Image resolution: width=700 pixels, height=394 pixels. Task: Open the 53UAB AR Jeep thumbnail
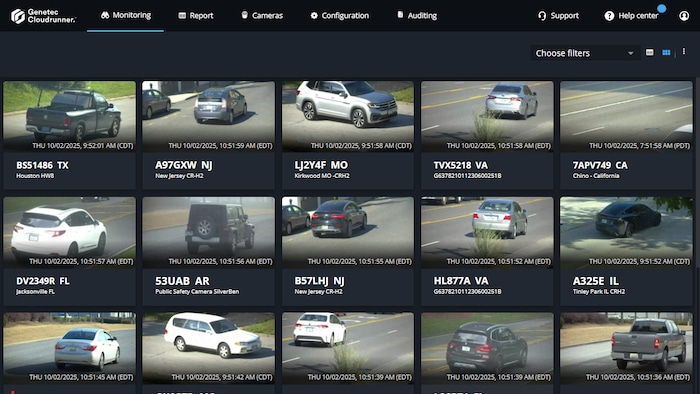coord(208,232)
